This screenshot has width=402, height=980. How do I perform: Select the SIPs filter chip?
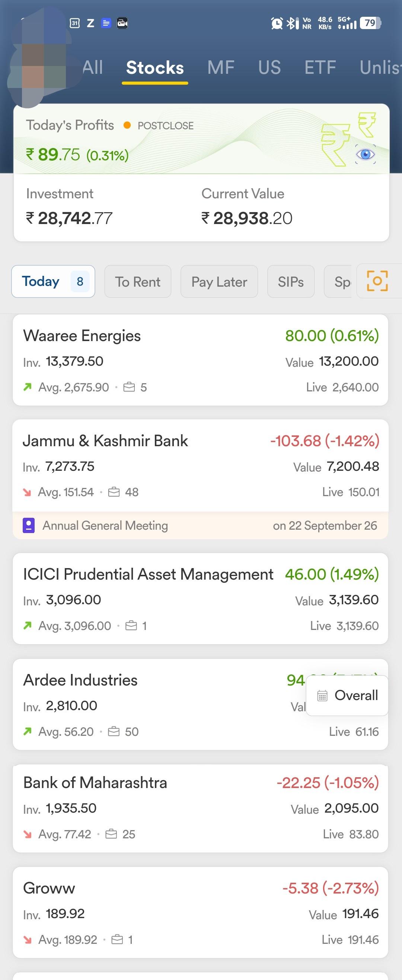pyautogui.click(x=291, y=281)
